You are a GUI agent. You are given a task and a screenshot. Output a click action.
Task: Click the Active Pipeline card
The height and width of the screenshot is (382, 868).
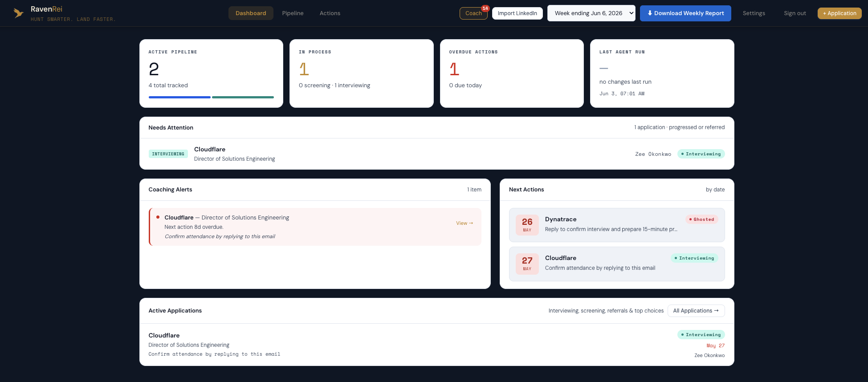coord(211,73)
